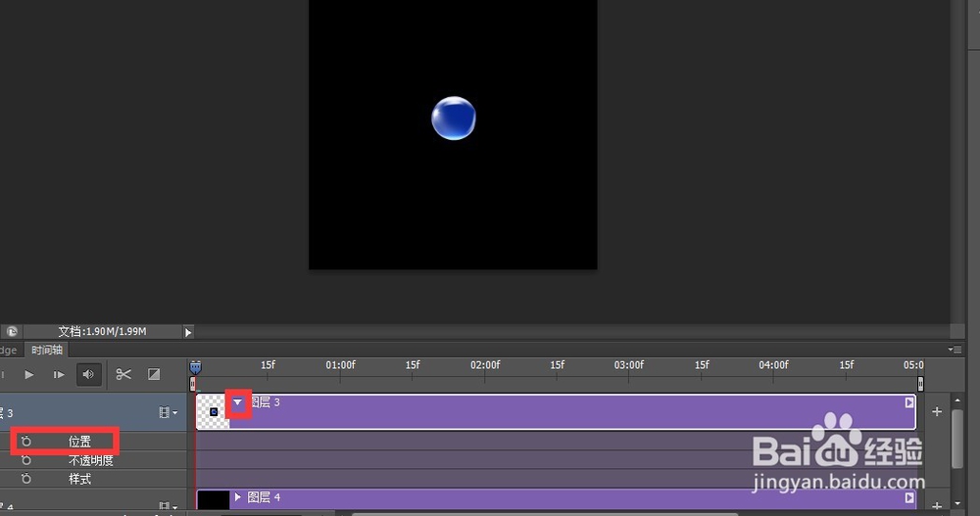Click the 图层 4 clip thumbnail
Viewport: 980px width, 516px height.
(213, 499)
